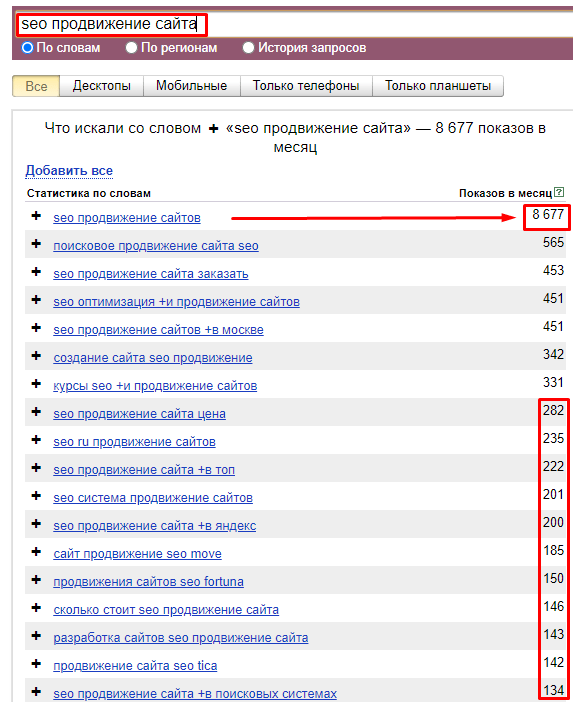
Task: Click plus next to 'seo ru продвижение сайтов'
Action: [36, 440]
